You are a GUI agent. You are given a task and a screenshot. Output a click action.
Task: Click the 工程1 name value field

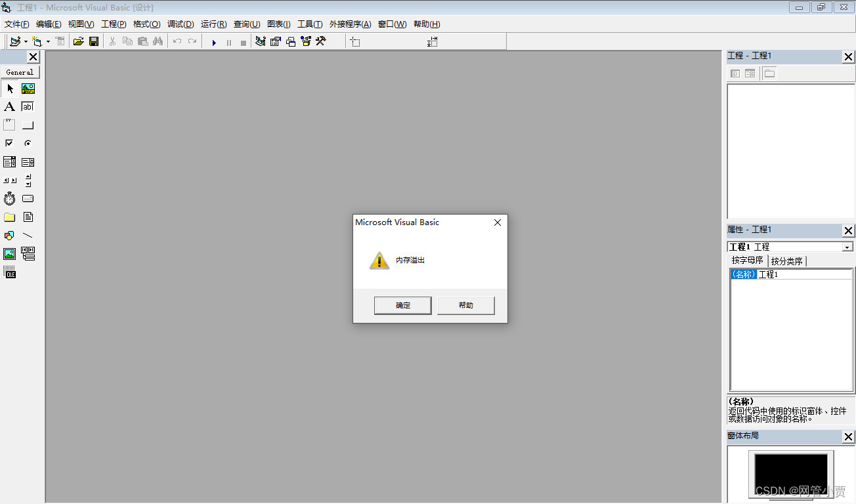805,275
